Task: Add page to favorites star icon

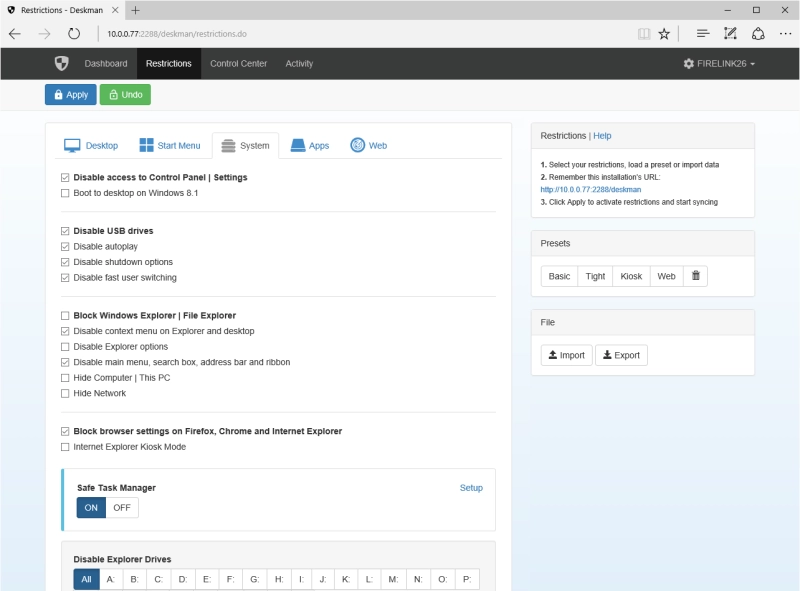Action: [x=664, y=34]
